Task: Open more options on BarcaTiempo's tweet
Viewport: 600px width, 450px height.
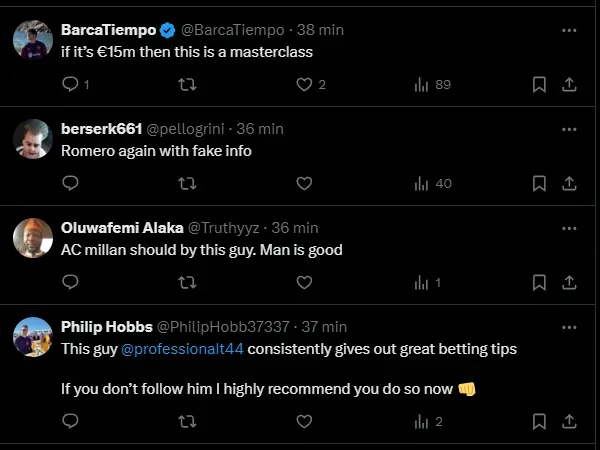Action: point(569,31)
